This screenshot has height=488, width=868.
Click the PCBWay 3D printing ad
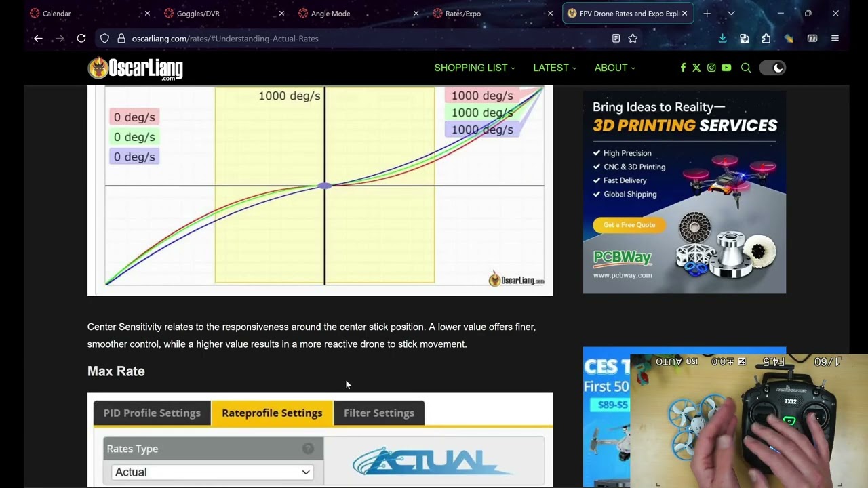click(684, 192)
